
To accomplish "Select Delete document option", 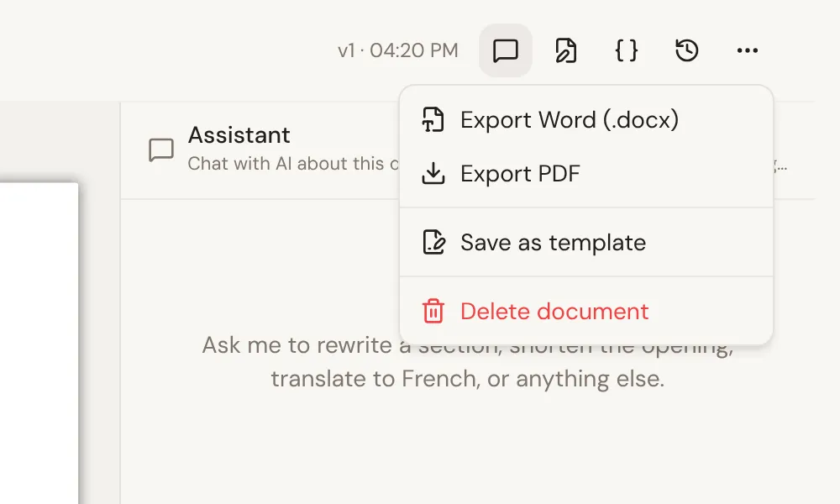I will tap(586, 311).
